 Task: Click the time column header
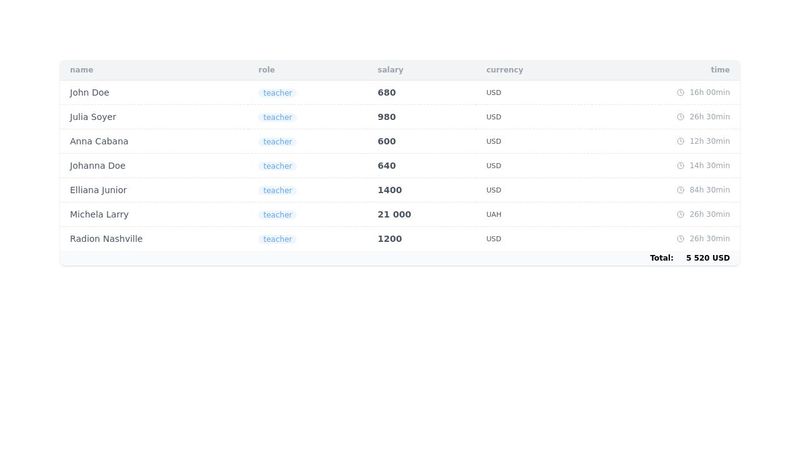[x=720, y=70]
